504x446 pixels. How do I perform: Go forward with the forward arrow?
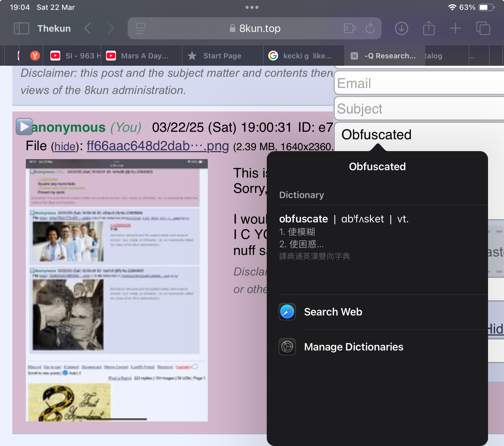pos(111,28)
